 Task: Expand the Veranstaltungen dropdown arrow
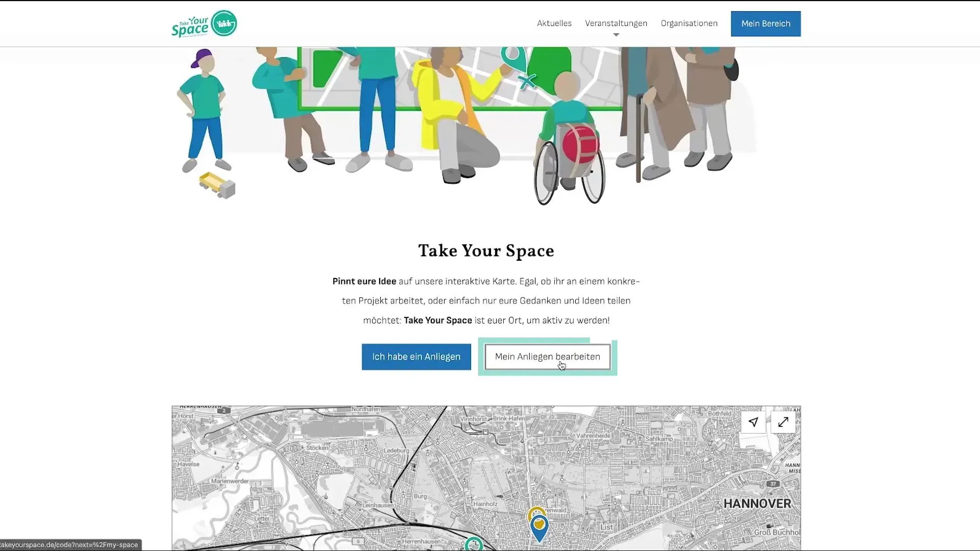pos(616,35)
